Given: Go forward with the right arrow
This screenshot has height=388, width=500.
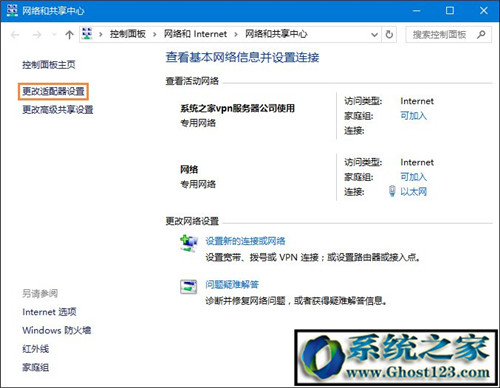Looking at the screenshot, I should point(37,34).
